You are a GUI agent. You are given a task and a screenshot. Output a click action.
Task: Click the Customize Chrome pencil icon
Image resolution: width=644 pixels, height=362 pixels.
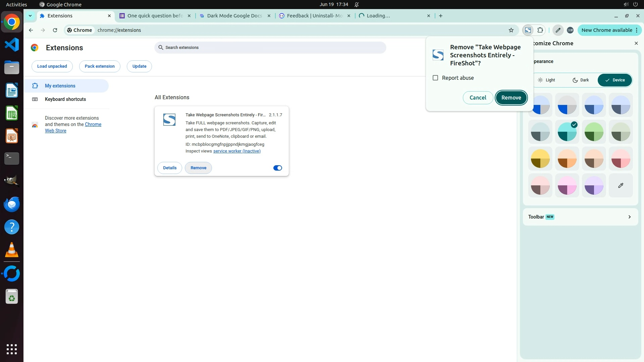558,30
